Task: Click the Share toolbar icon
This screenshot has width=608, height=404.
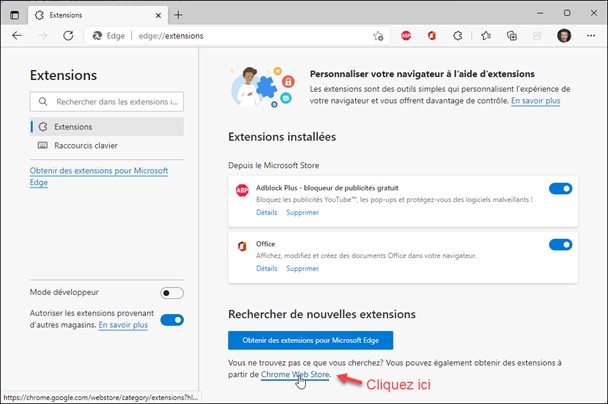Action: click(537, 36)
